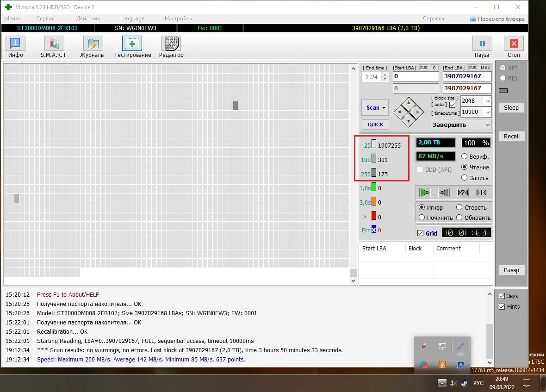Click the Recall button

tap(511, 136)
